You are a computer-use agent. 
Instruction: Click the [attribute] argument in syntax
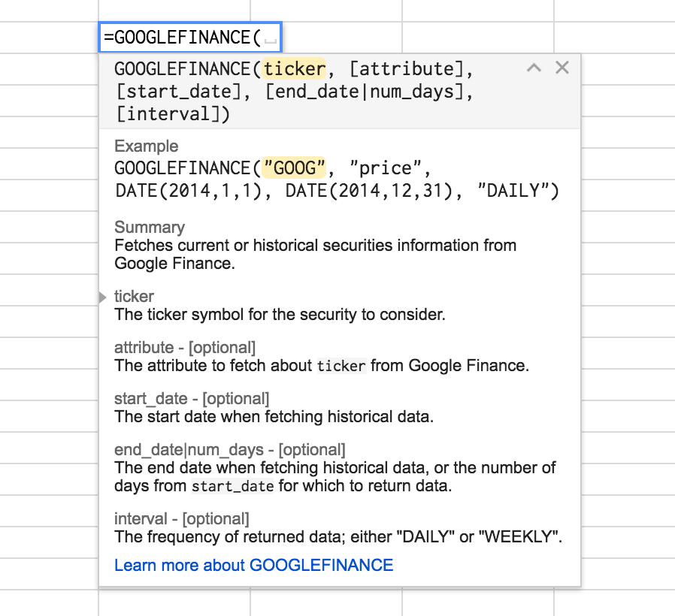click(407, 69)
